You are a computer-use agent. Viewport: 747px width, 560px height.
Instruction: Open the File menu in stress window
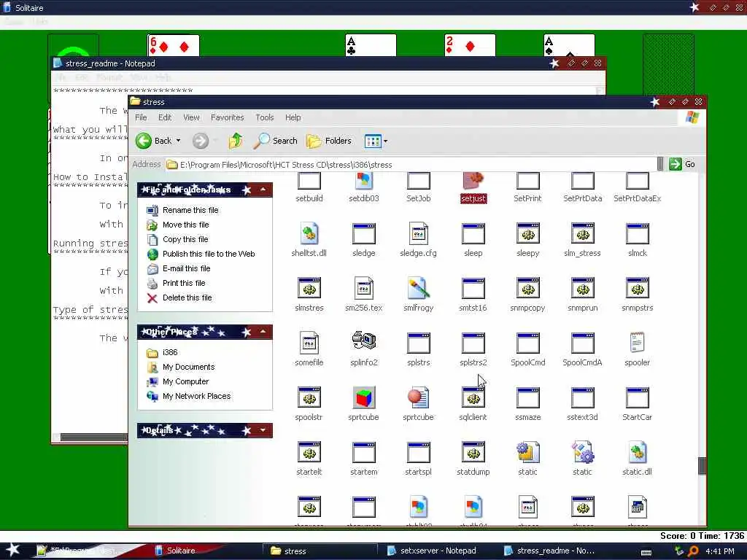(141, 117)
